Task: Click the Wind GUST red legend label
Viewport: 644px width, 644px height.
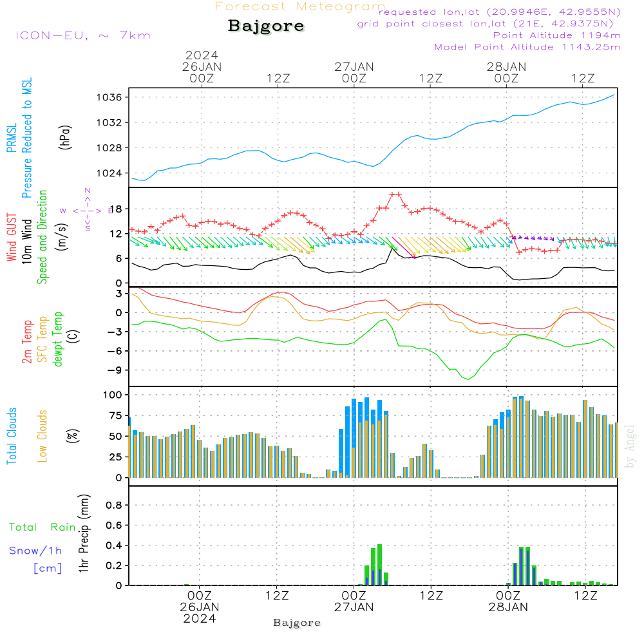Action: [x=12, y=237]
